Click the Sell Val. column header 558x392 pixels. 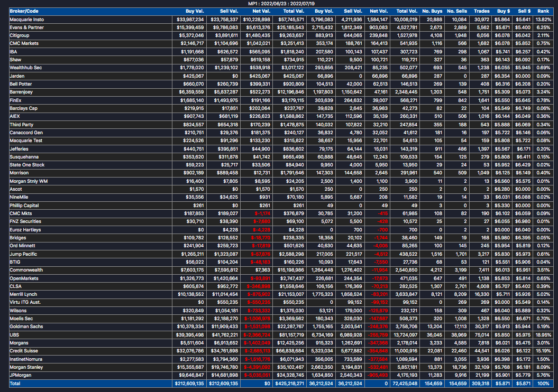click(x=229, y=11)
